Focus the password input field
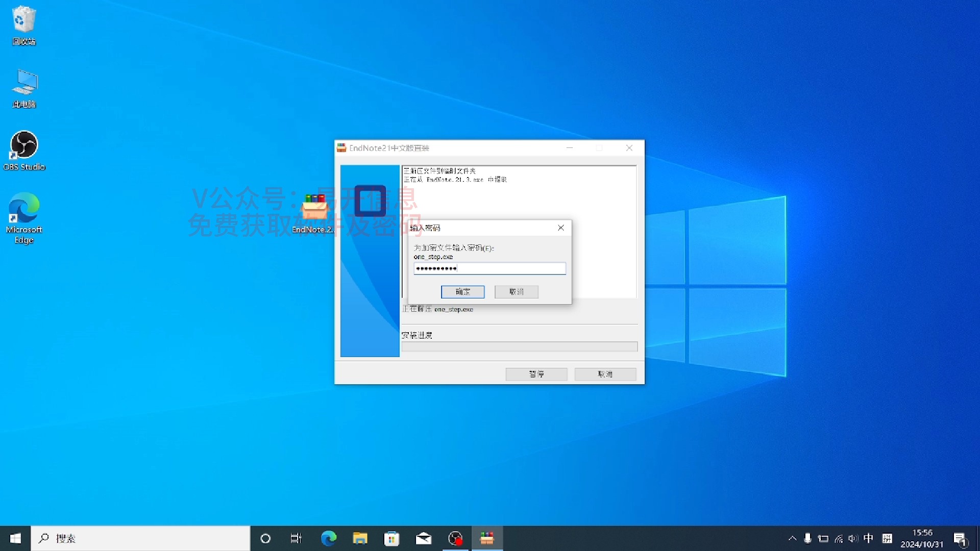The width and height of the screenshot is (980, 551). point(489,268)
